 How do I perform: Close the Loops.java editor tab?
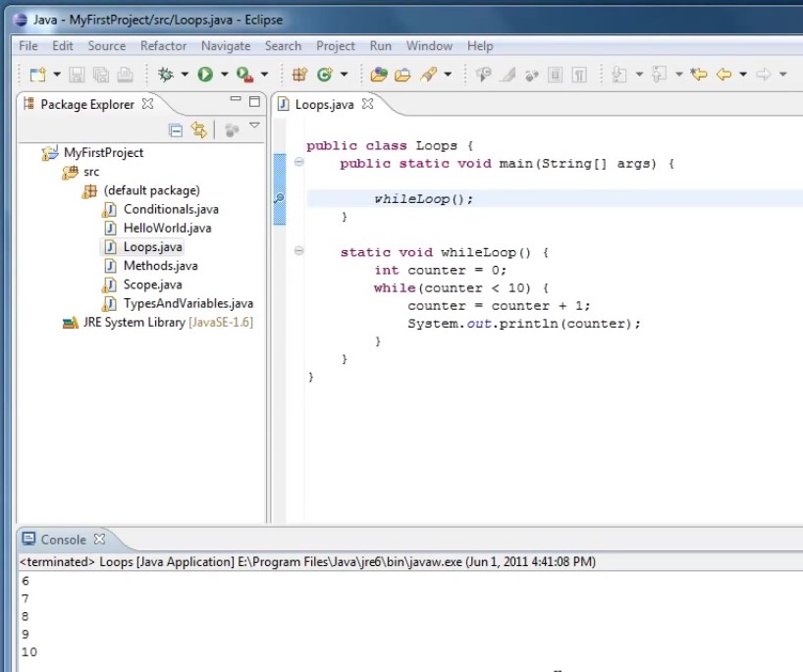tap(368, 104)
